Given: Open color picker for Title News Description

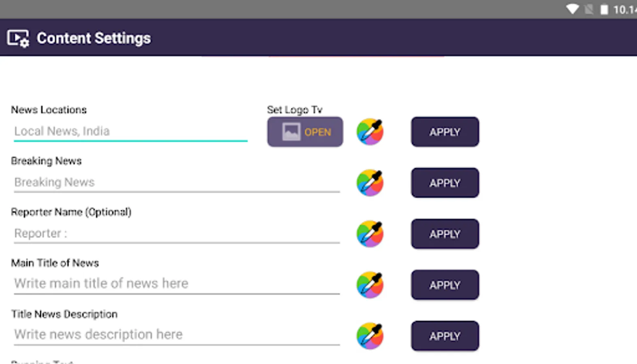Looking at the screenshot, I should 370,336.
